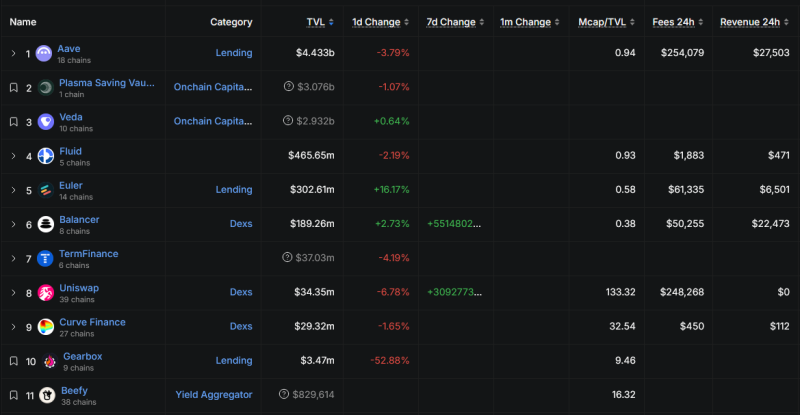Click the Aave protocol logo
This screenshot has height=415, width=800.
45,53
